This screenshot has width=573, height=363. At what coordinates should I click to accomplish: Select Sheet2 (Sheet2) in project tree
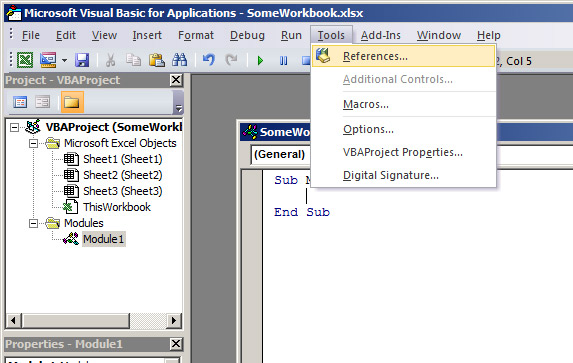(122, 175)
